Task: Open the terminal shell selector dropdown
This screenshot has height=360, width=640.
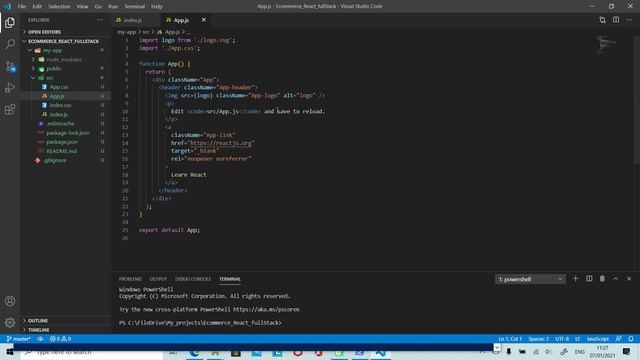Action: [x=530, y=279]
